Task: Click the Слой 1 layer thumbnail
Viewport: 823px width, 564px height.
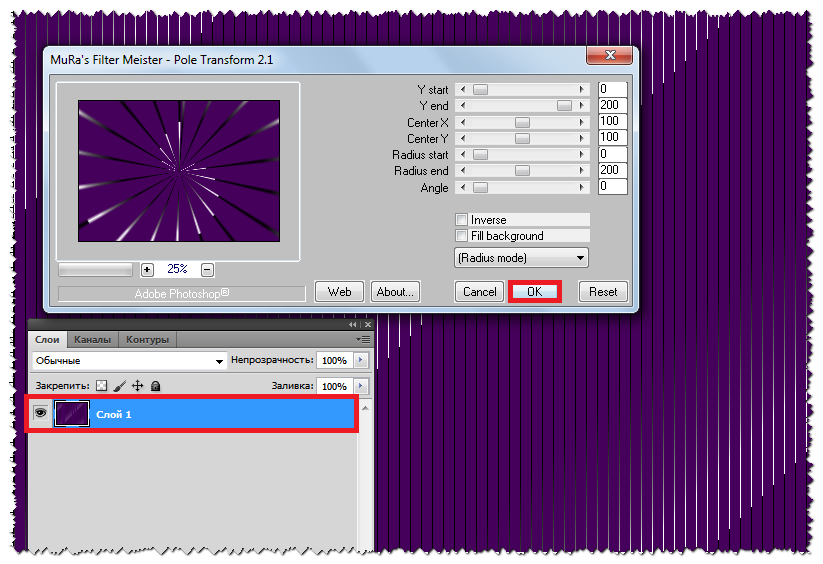Action: pyautogui.click(x=72, y=413)
